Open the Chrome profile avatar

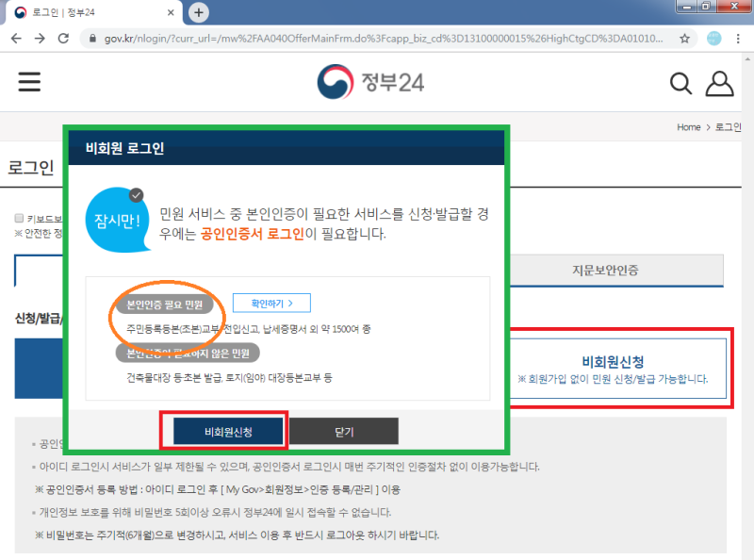pos(714,39)
